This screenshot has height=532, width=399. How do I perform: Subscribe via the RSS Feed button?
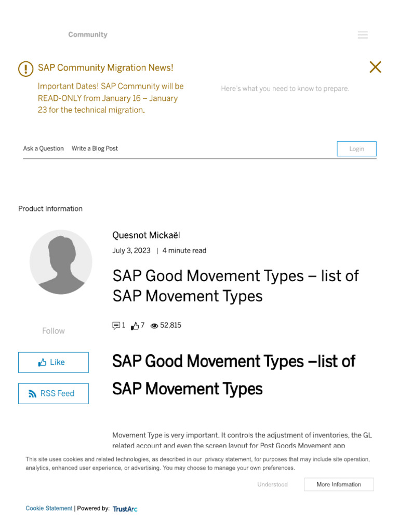(x=54, y=393)
